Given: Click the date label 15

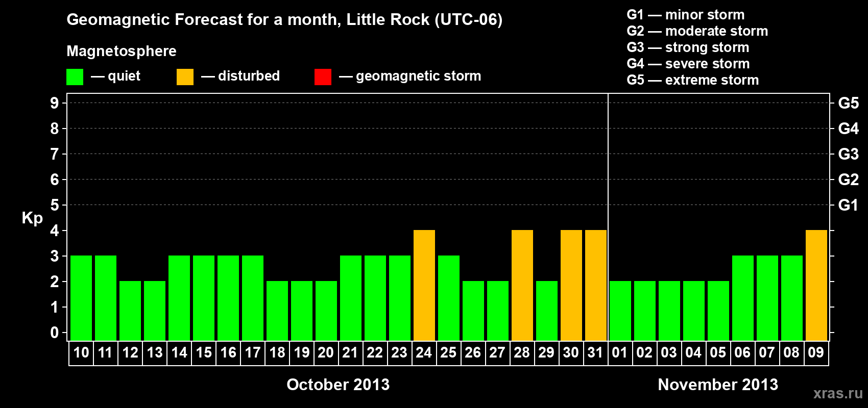Looking at the screenshot, I should click(204, 352).
